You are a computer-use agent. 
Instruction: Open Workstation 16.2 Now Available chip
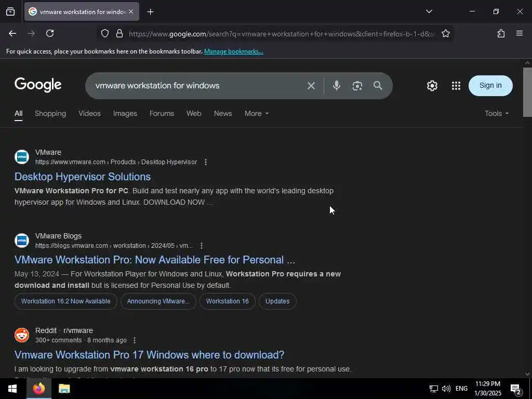66,301
